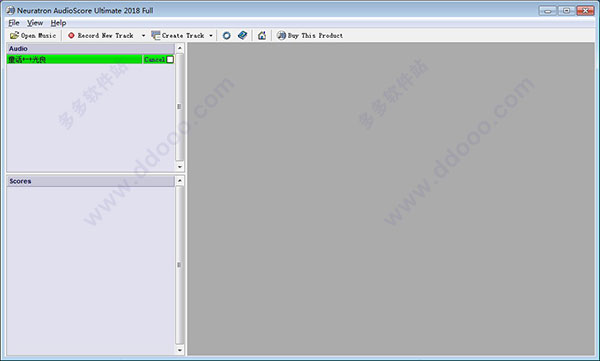Maximize the AudioScore window

[x=566, y=11]
